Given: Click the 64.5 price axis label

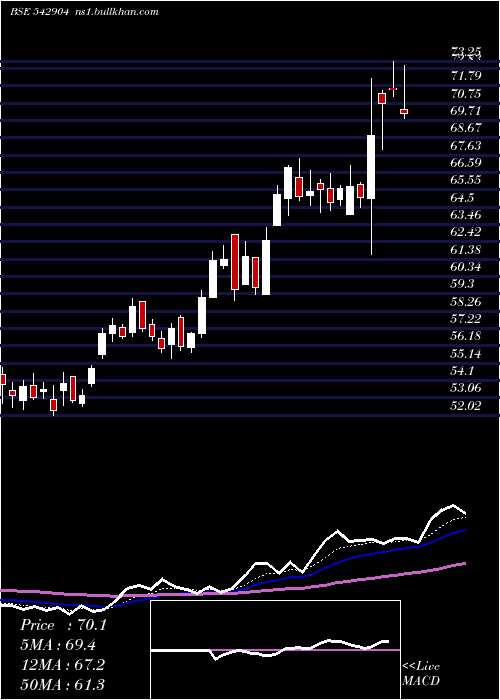Looking at the screenshot, I should click(x=463, y=197).
